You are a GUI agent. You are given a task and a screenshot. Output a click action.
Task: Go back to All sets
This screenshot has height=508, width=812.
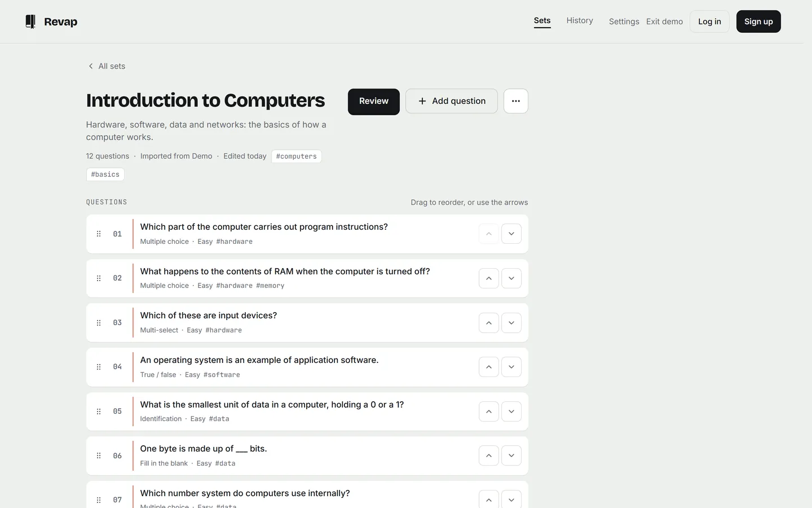107,66
